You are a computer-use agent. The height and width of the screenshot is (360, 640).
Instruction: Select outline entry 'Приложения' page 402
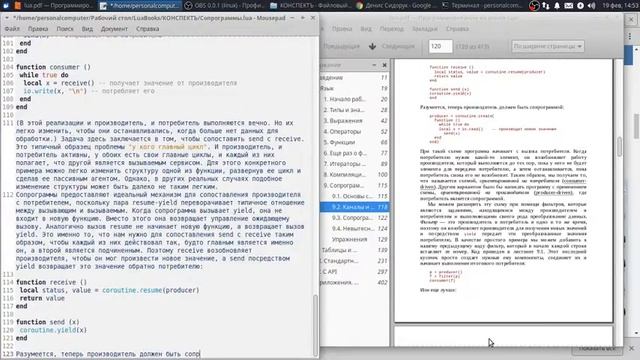click(354, 282)
